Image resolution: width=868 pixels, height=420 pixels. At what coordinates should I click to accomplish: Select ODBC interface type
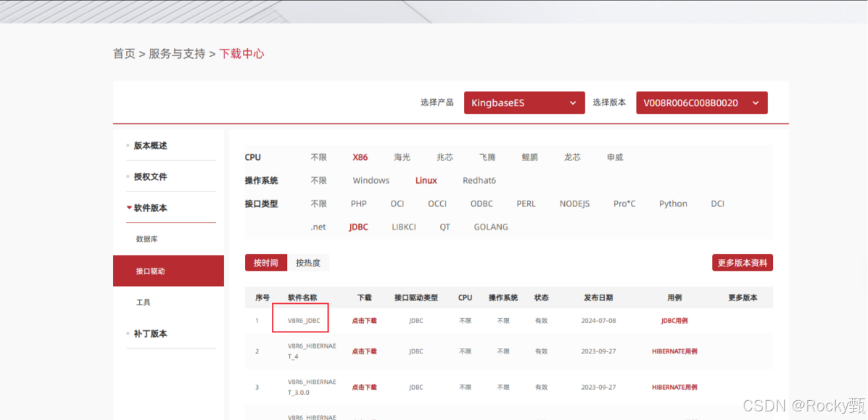pos(482,203)
